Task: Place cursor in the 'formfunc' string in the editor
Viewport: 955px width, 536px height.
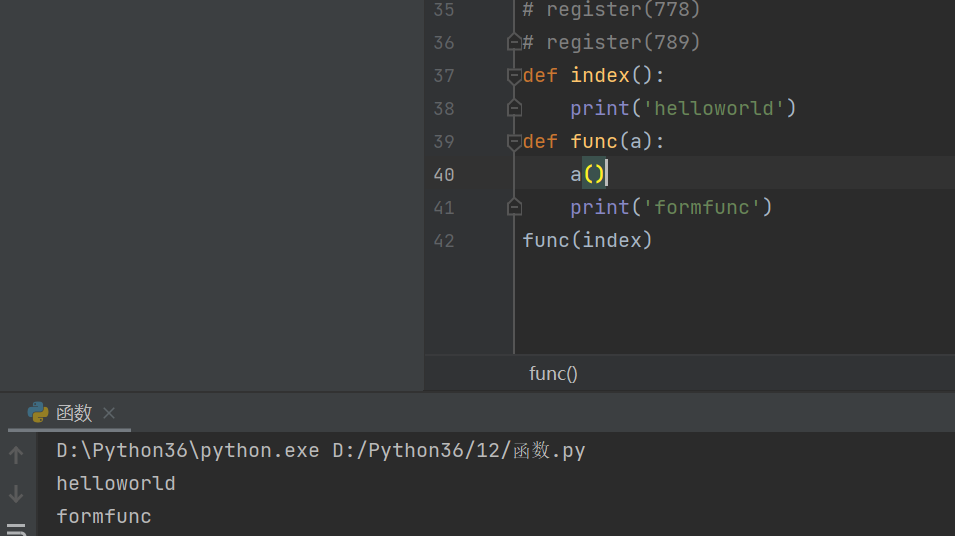Action: point(707,207)
